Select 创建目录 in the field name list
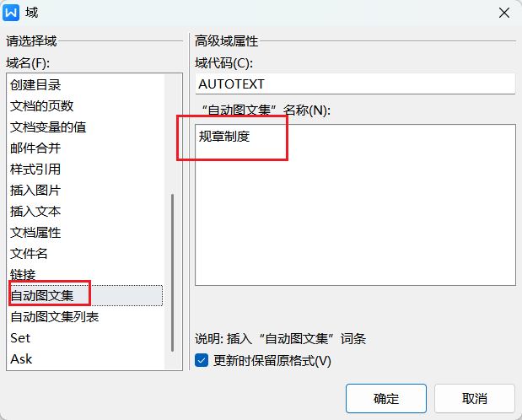The width and height of the screenshot is (522, 420). coord(35,85)
